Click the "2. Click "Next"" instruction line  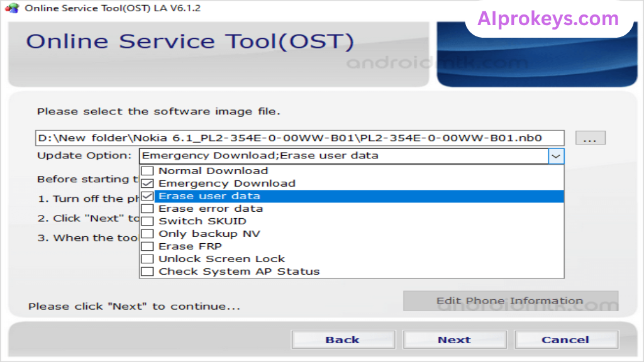pyautogui.click(x=88, y=218)
